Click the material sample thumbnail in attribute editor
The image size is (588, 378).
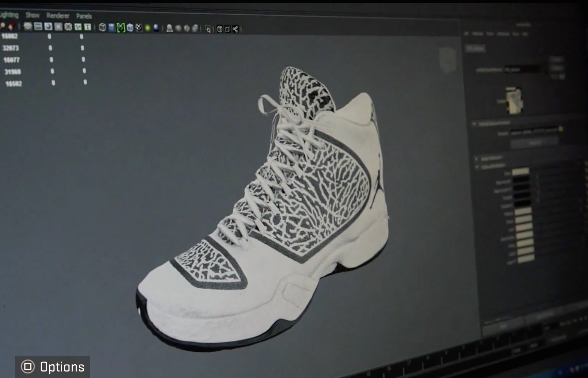[x=514, y=100]
